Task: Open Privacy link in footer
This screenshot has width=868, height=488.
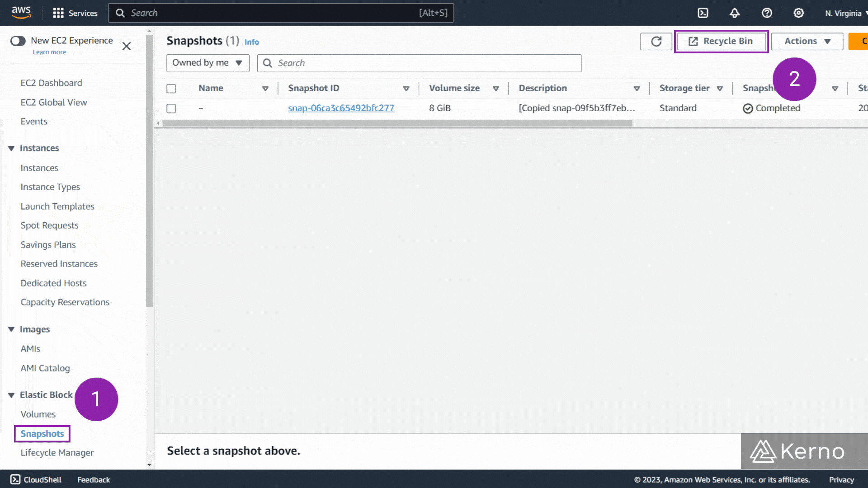Action: tap(841, 480)
